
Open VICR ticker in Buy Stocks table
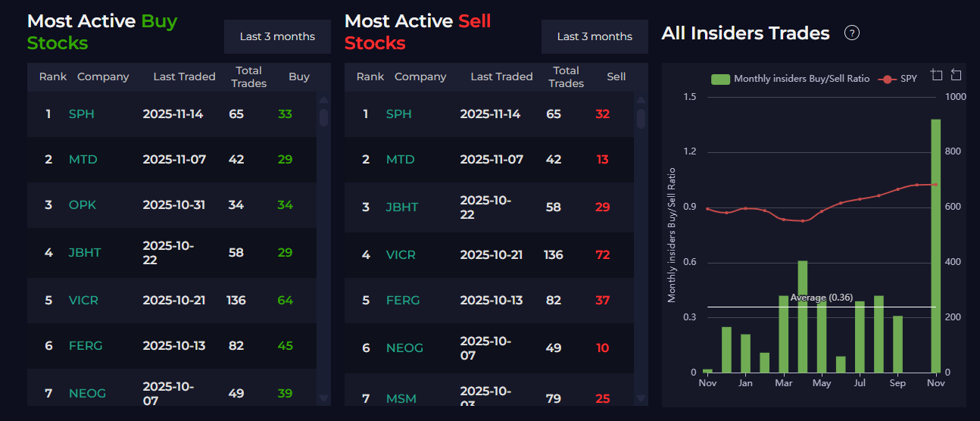(83, 300)
